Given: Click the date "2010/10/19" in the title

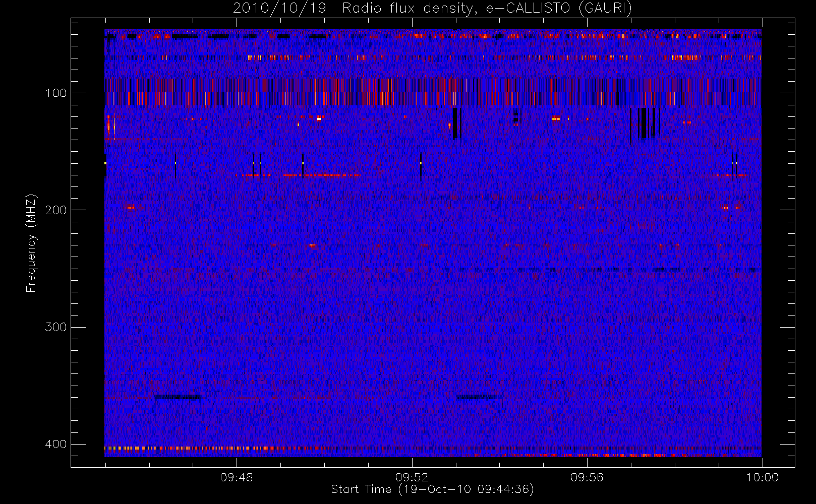Looking at the screenshot, I should pos(279,9).
